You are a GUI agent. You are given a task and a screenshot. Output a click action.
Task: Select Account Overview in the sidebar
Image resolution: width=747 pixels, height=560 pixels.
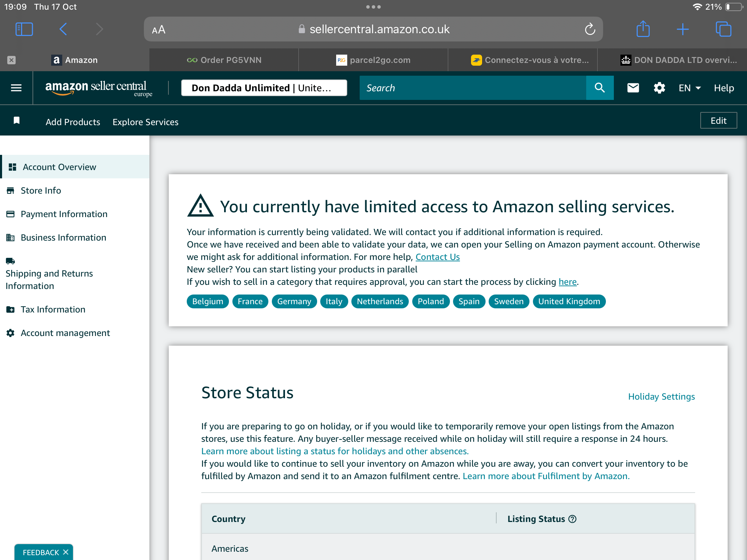[x=75, y=167]
